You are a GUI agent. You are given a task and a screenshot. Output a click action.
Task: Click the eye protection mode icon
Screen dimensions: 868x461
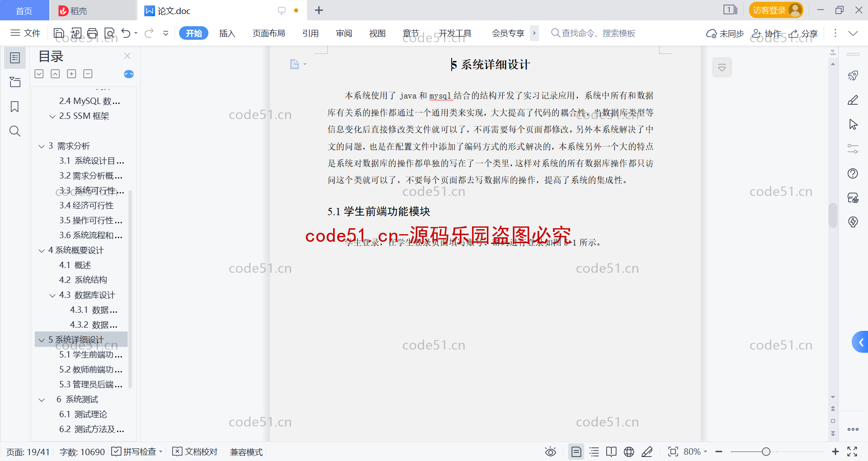pyautogui.click(x=550, y=452)
